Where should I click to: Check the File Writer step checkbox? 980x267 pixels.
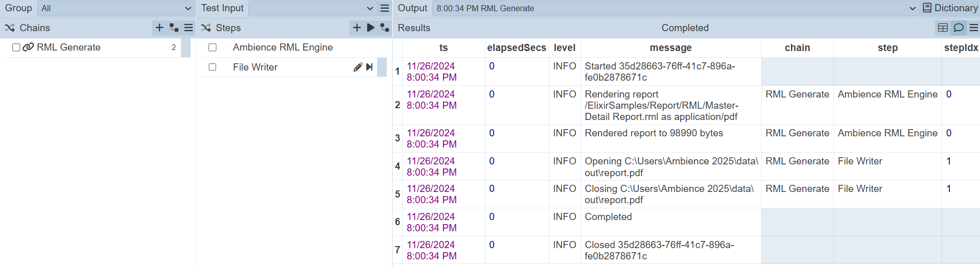click(213, 67)
